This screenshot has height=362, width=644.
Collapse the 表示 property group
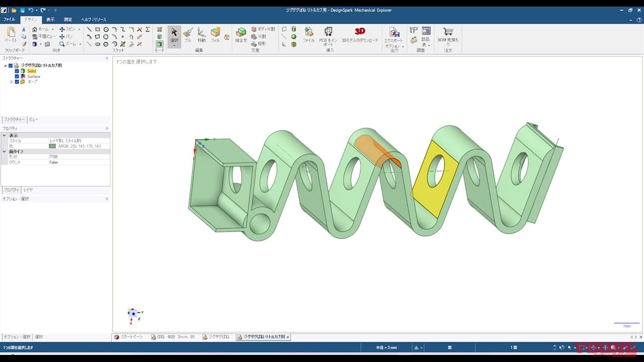point(5,135)
